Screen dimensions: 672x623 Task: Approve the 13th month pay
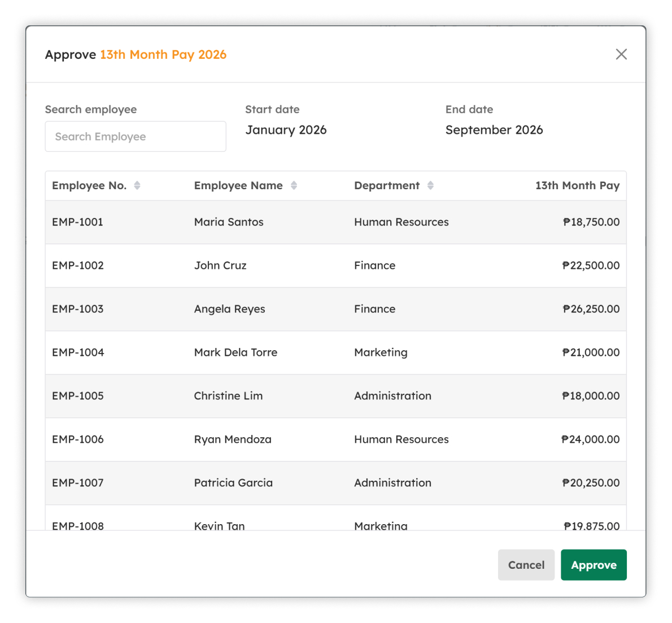pyautogui.click(x=594, y=565)
